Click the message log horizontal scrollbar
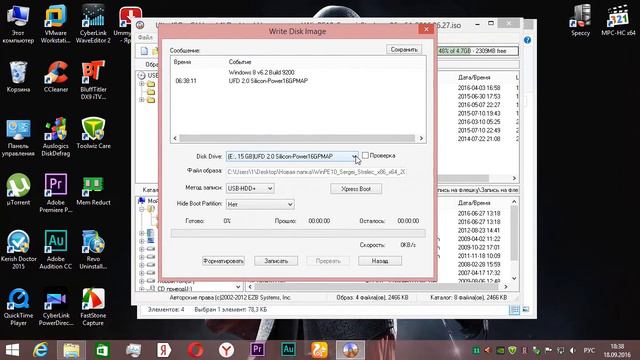 click(x=298, y=138)
